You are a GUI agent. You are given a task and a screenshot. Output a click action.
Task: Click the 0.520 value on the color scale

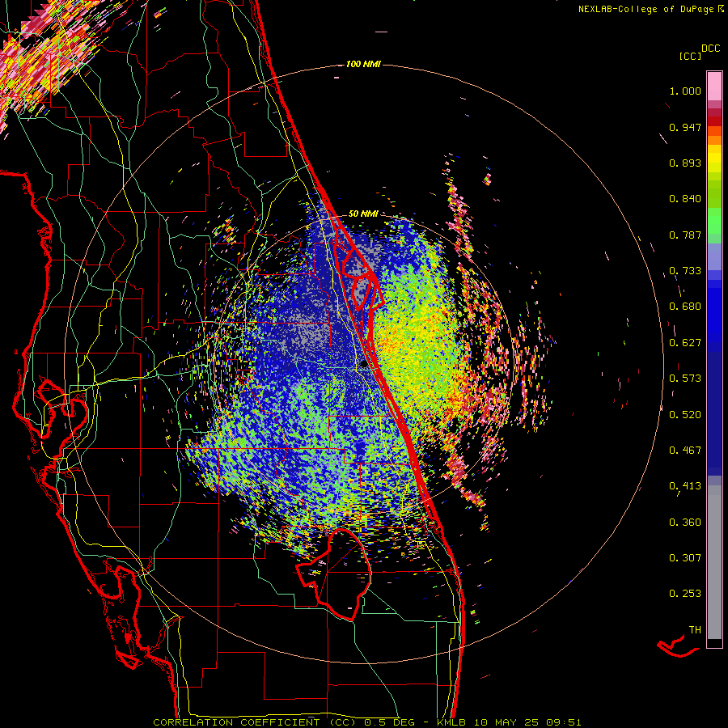[685, 415]
